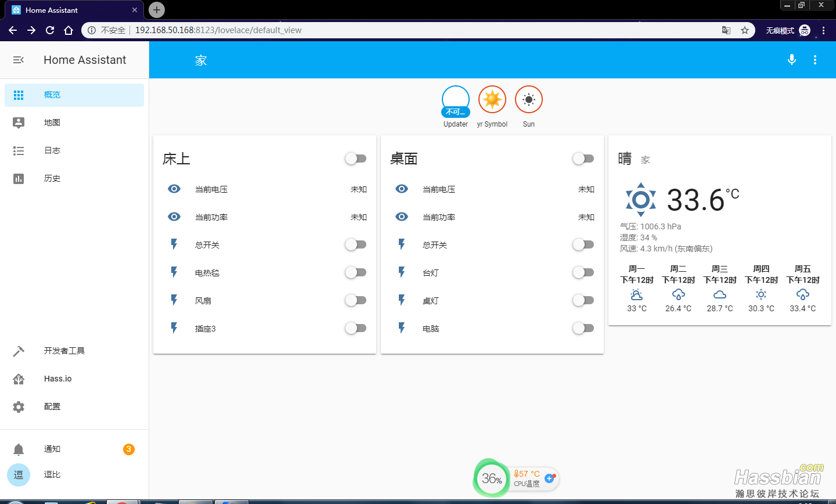The image size is (836, 504).
Task: Toggle the 风扇 fan switch
Action: click(356, 300)
